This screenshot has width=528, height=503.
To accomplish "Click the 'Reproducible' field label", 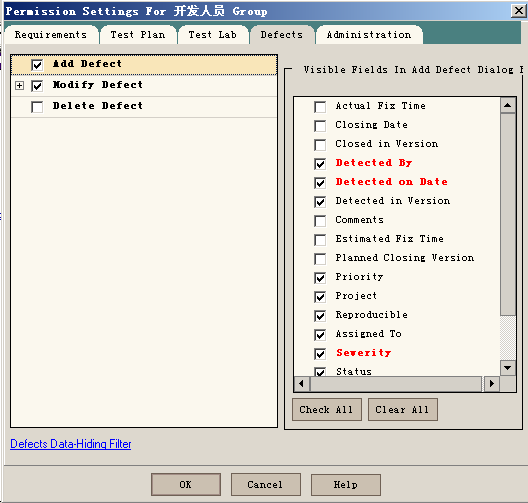I will 371,315.
